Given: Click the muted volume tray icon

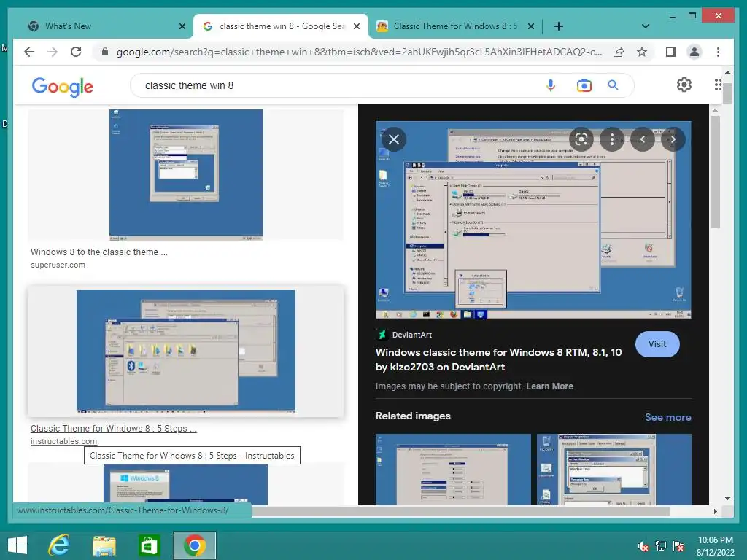Looking at the screenshot, I should (643, 546).
